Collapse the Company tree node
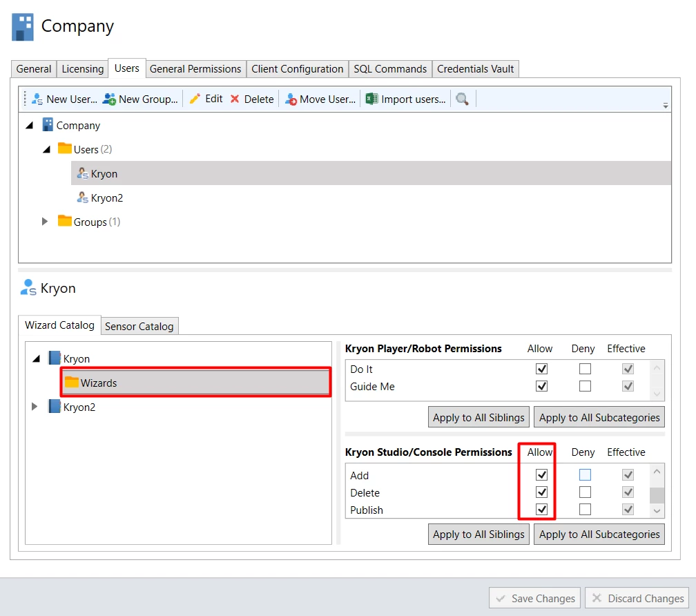Viewport: 696px width, 616px height. 30,126
